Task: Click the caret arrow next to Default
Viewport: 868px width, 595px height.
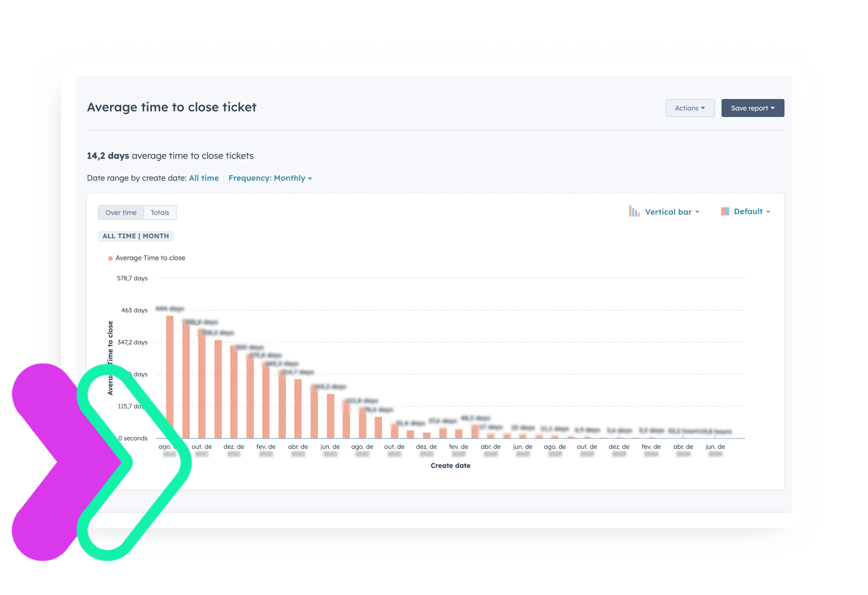Action: click(x=768, y=212)
